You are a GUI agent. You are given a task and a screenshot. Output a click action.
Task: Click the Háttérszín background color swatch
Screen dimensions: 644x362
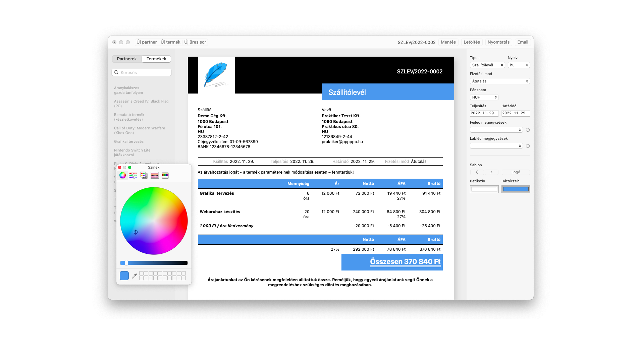(x=516, y=189)
